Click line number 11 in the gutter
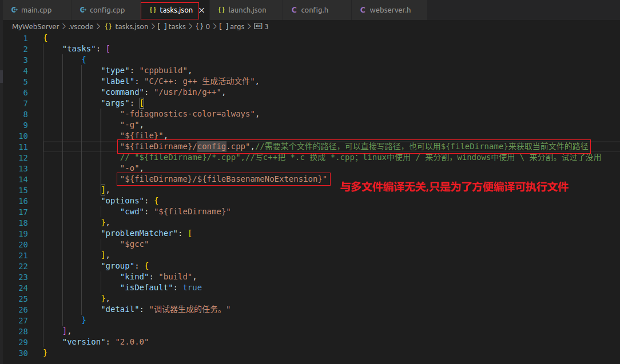The height and width of the screenshot is (364, 620). click(x=23, y=147)
